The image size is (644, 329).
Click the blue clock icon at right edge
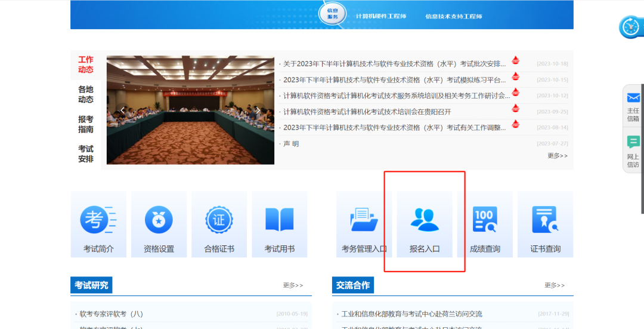[631, 27]
